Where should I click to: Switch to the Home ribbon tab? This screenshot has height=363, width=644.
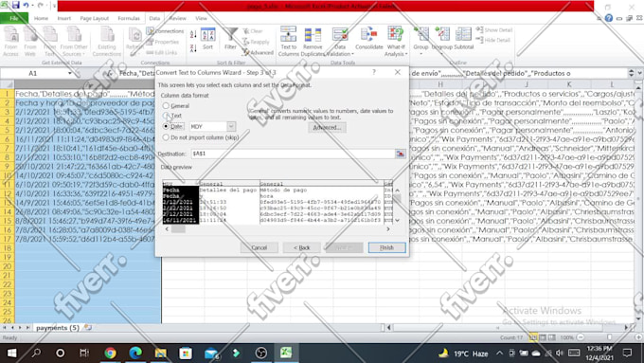click(41, 18)
